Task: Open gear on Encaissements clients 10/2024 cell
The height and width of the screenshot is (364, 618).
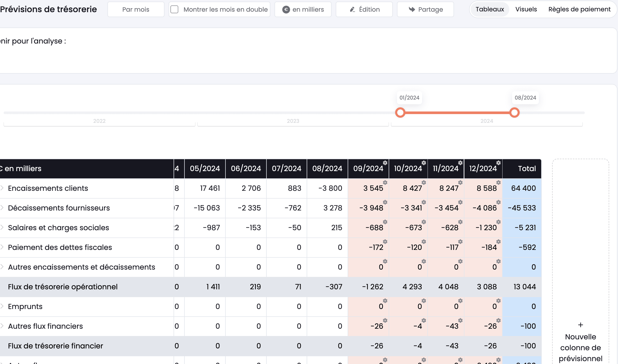Action: coord(424,183)
